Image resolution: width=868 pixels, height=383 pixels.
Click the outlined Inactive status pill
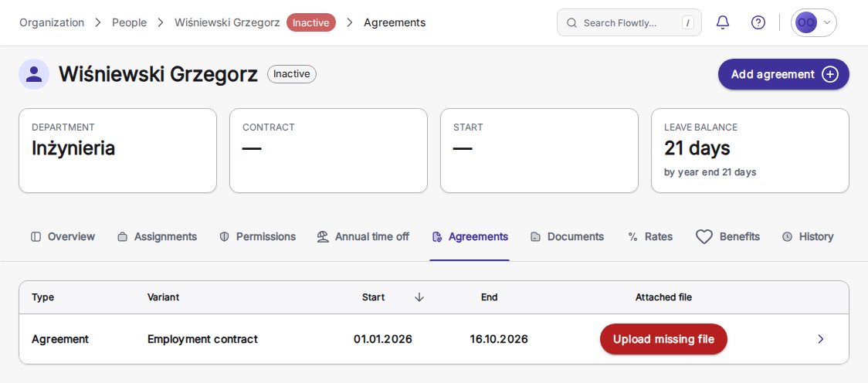tap(292, 74)
